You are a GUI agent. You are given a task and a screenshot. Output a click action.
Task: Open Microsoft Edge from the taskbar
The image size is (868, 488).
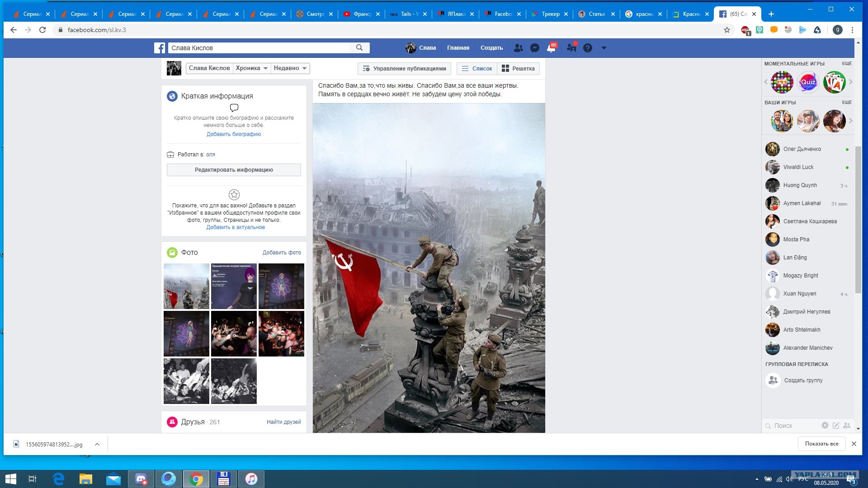point(58,479)
